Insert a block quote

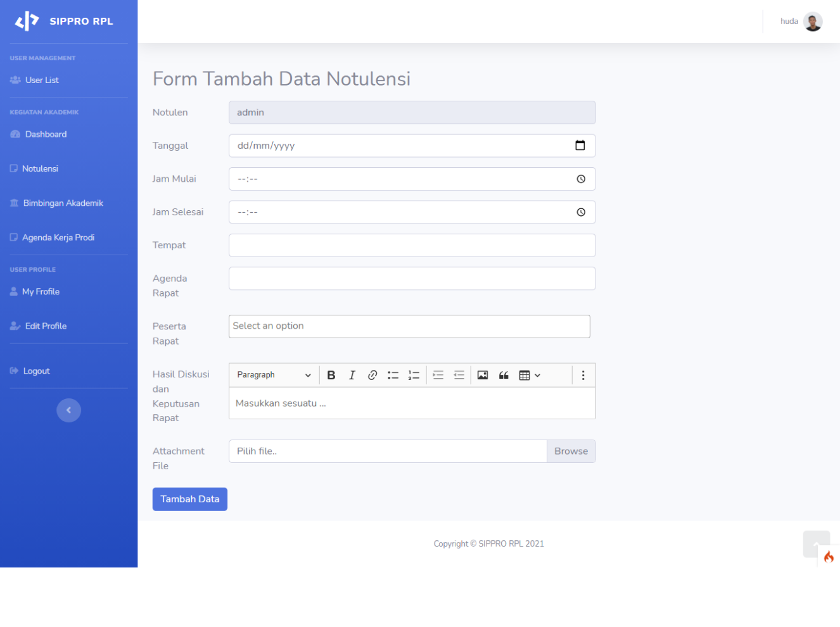pyautogui.click(x=504, y=375)
